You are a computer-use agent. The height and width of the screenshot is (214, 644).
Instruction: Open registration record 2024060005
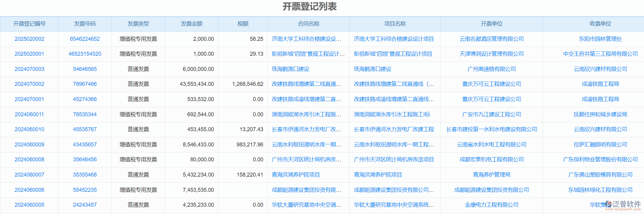click(x=29, y=205)
